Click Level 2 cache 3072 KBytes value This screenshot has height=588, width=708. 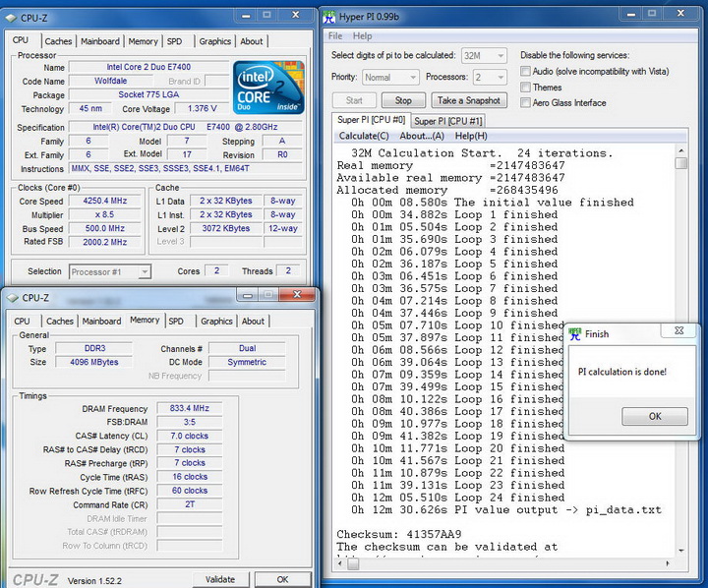click(x=226, y=228)
